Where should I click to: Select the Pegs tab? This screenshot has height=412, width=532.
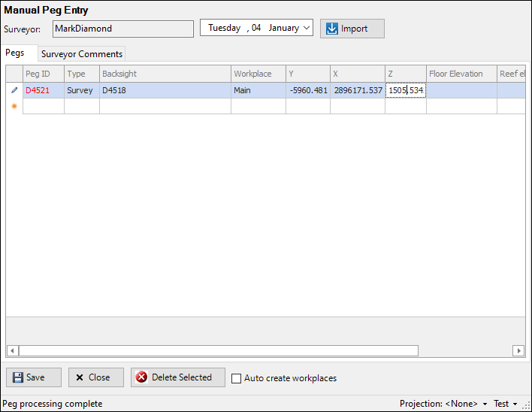15,53
